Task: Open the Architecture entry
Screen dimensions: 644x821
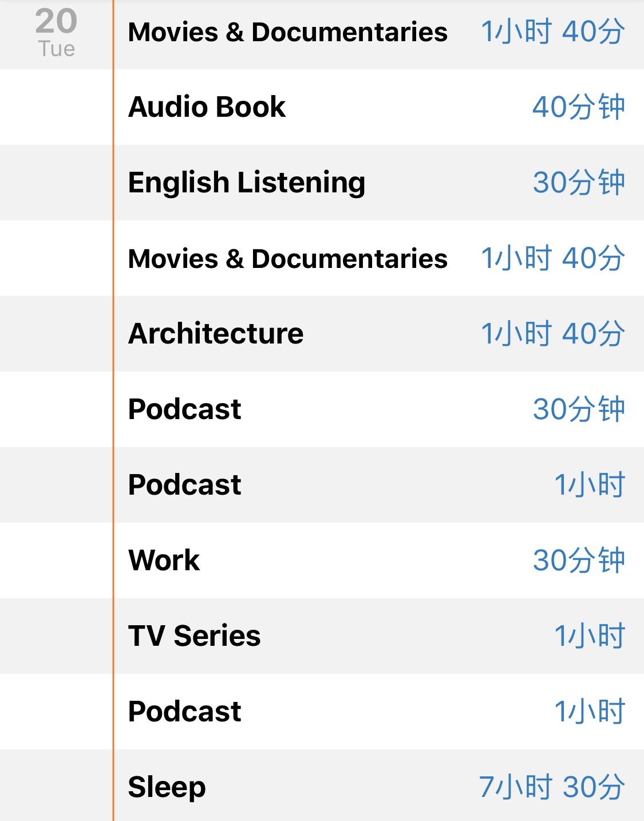Action: coord(378,334)
